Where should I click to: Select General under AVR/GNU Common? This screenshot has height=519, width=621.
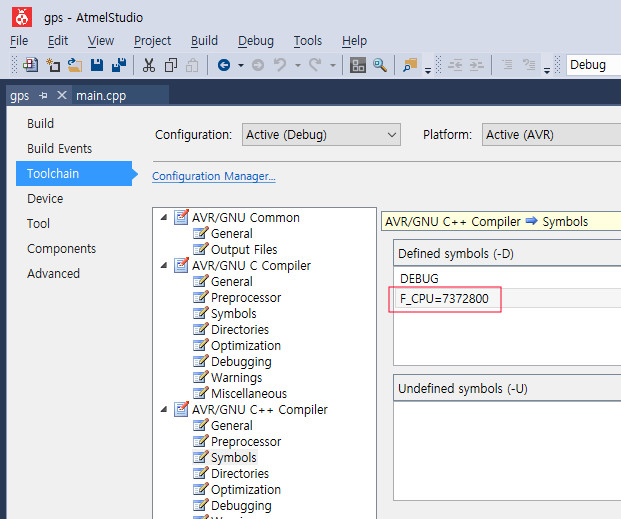point(232,234)
